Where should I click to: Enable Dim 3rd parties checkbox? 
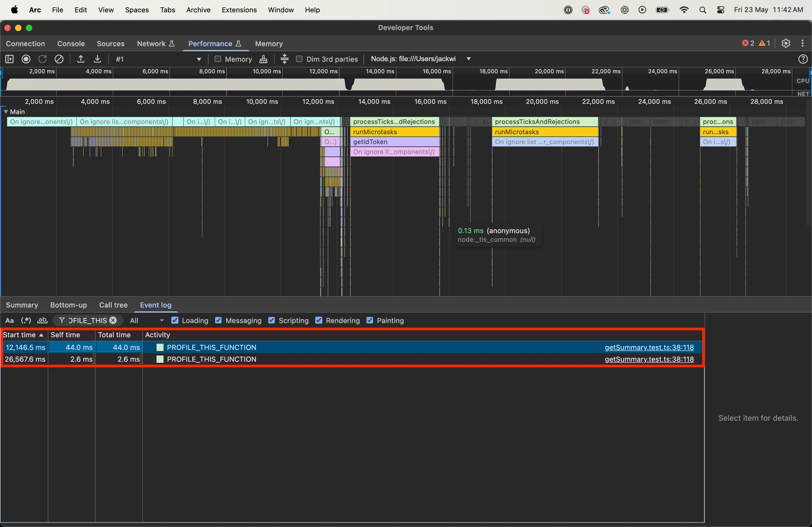(299, 59)
